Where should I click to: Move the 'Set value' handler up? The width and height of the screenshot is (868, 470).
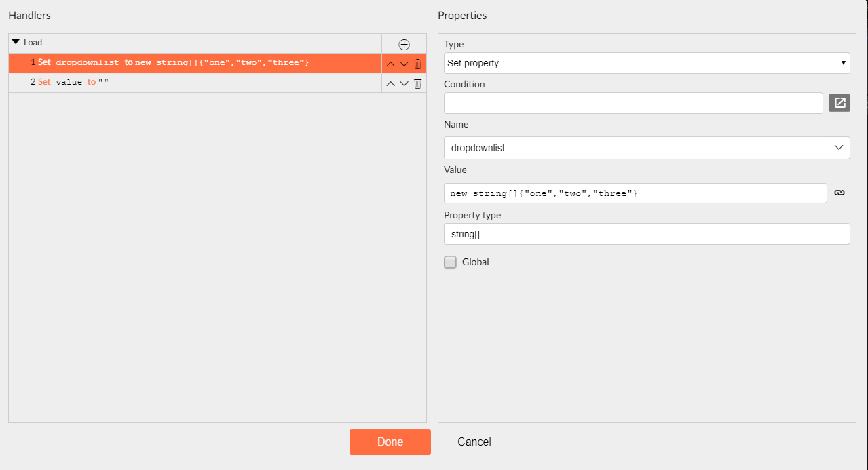[390, 83]
